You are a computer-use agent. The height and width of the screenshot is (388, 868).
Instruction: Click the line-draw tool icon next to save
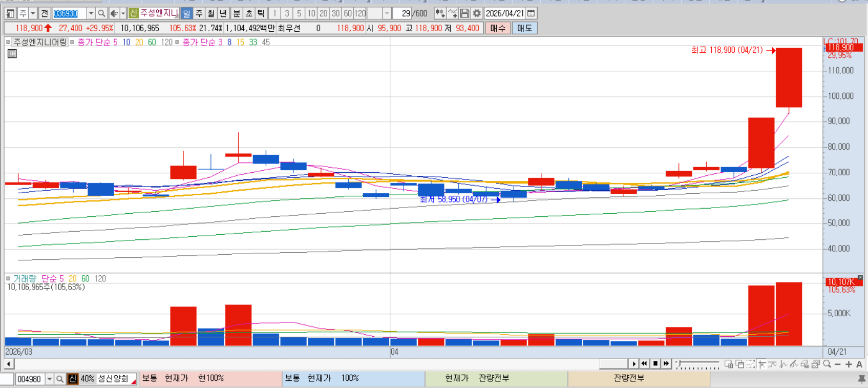452,13
